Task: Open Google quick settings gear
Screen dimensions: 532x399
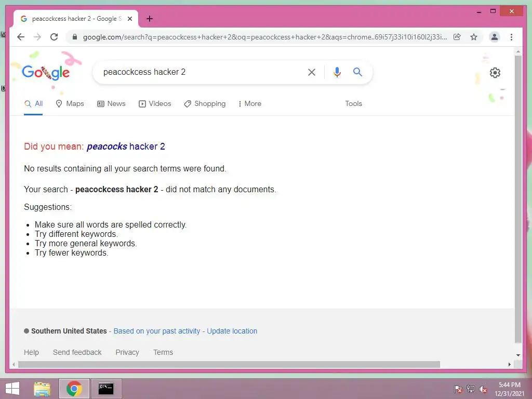Action: pos(495,73)
